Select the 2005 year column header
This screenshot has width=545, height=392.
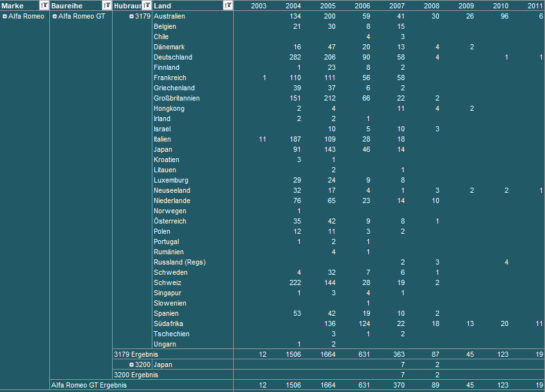point(328,6)
